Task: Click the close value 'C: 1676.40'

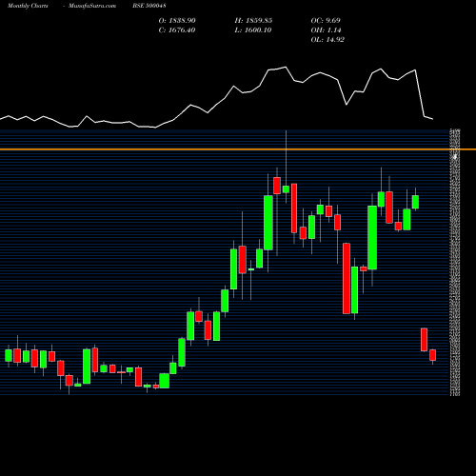Action: [177, 30]
